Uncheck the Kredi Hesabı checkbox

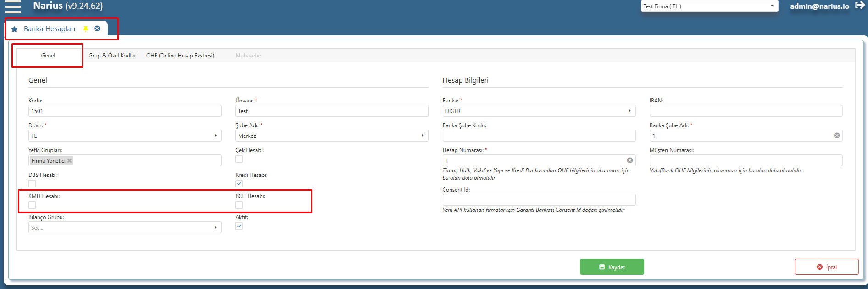click(239, 184)
